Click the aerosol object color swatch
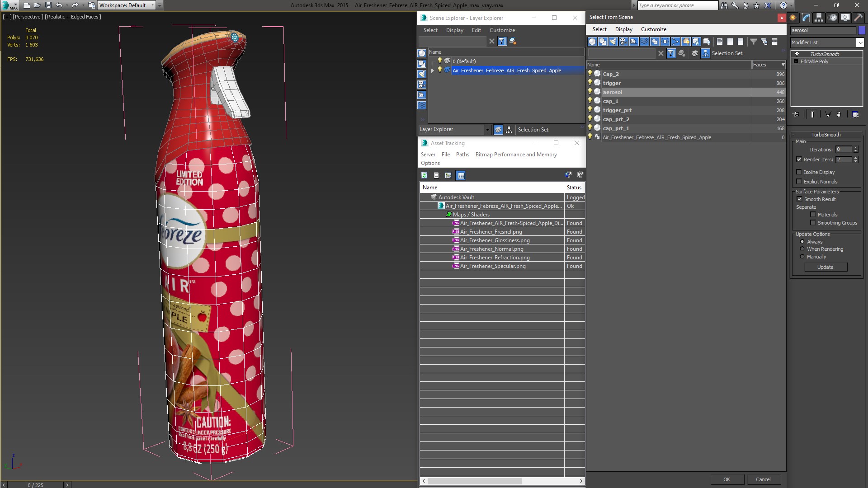 coord(862,30)
